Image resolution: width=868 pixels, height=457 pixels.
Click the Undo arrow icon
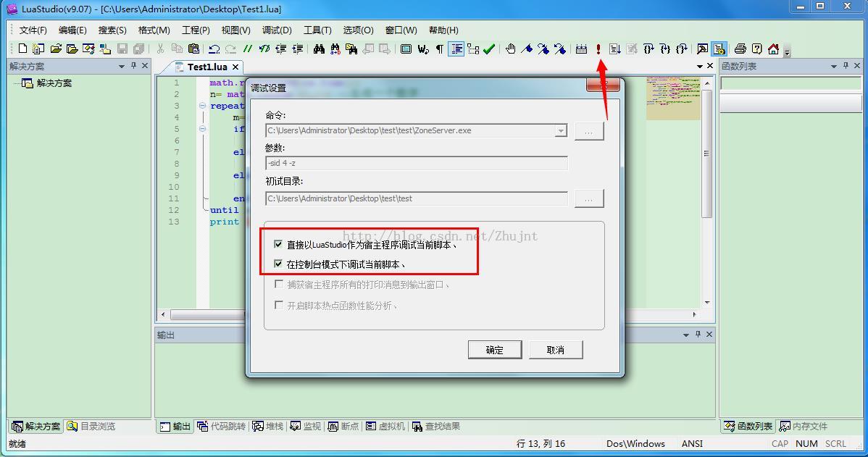(214, 49)
